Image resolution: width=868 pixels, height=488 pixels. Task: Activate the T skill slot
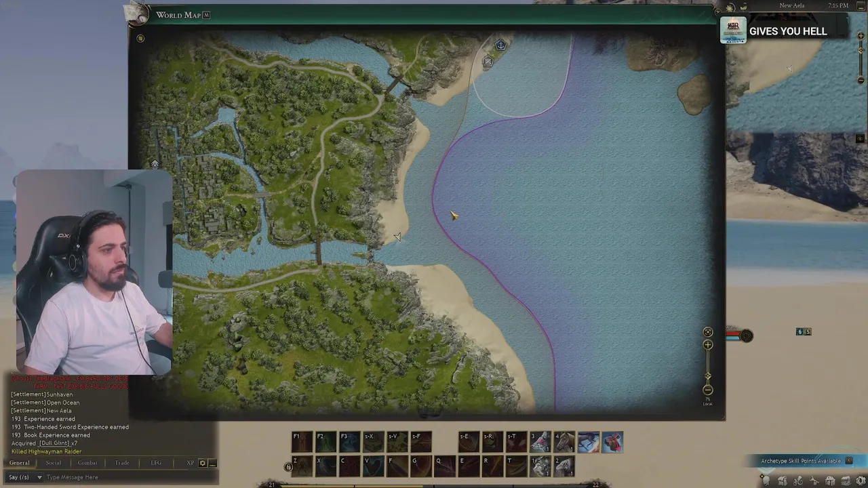(x=516, y=466)
